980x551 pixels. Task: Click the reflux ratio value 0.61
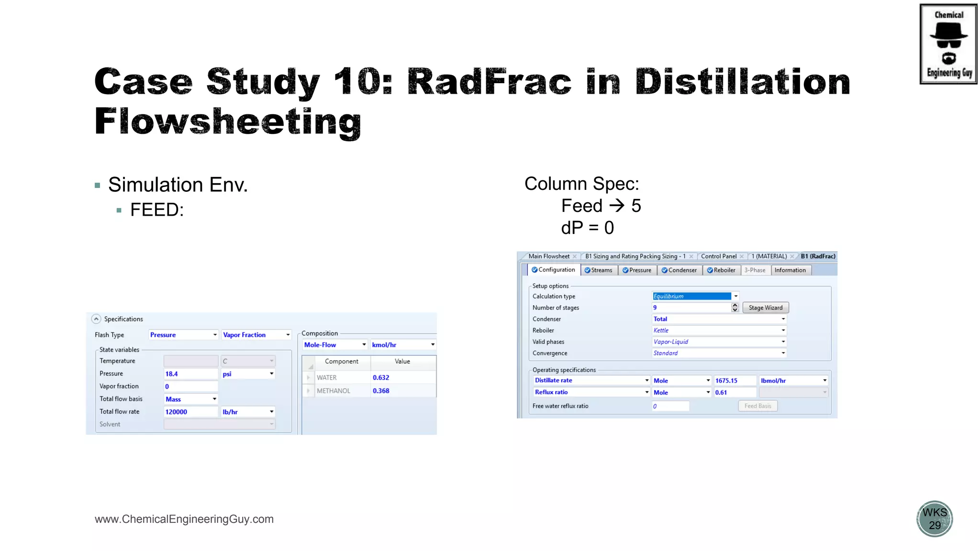(735, 392)
